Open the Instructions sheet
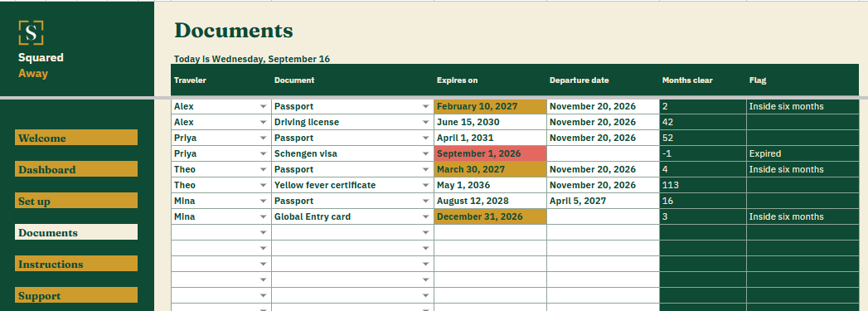 coord(76,264)
